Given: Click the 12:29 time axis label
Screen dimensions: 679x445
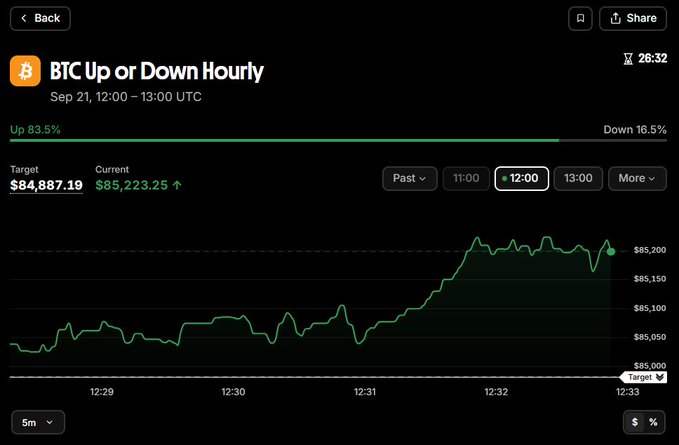Looking at the screenshot, I should click(102, 392).
